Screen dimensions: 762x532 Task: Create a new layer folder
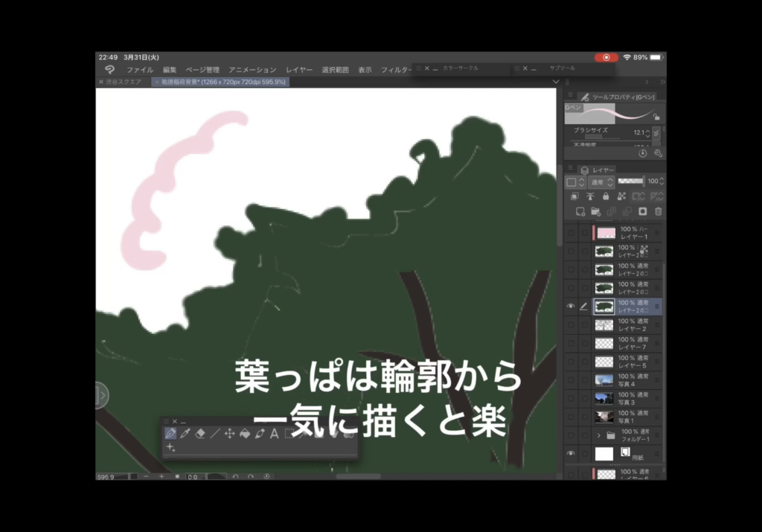(x=595, y=211)
